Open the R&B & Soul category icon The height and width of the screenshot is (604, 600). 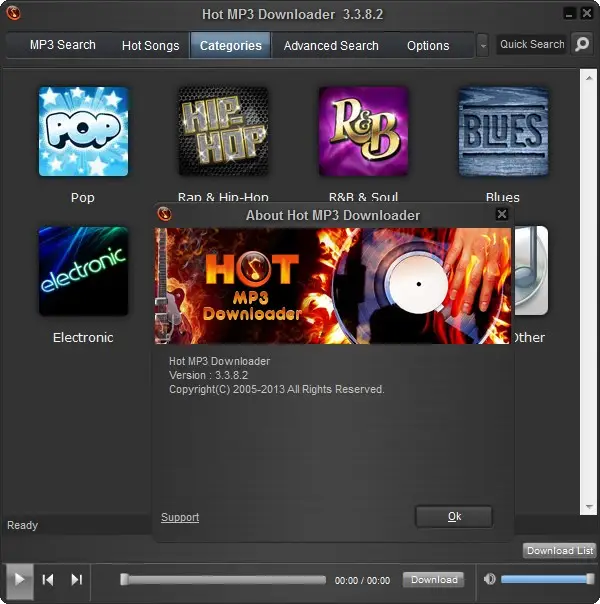point(364,131)
